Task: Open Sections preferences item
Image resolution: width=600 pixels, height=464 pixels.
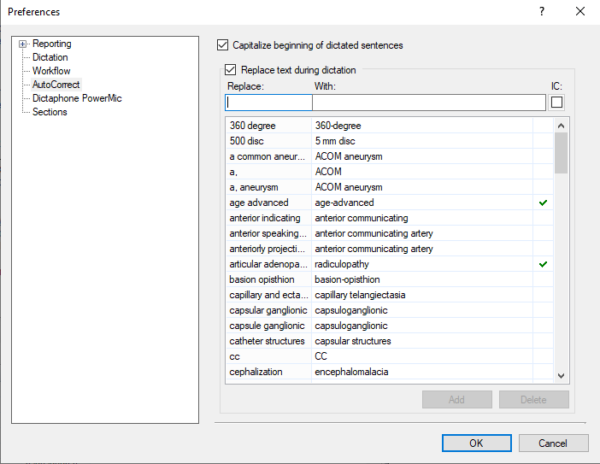Action: [x=49, y=112]
